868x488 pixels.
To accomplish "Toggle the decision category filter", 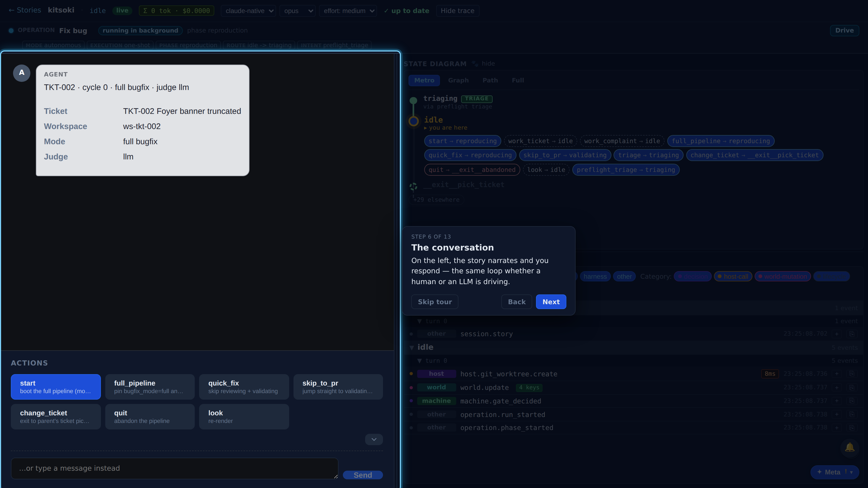I will (693, 277).
